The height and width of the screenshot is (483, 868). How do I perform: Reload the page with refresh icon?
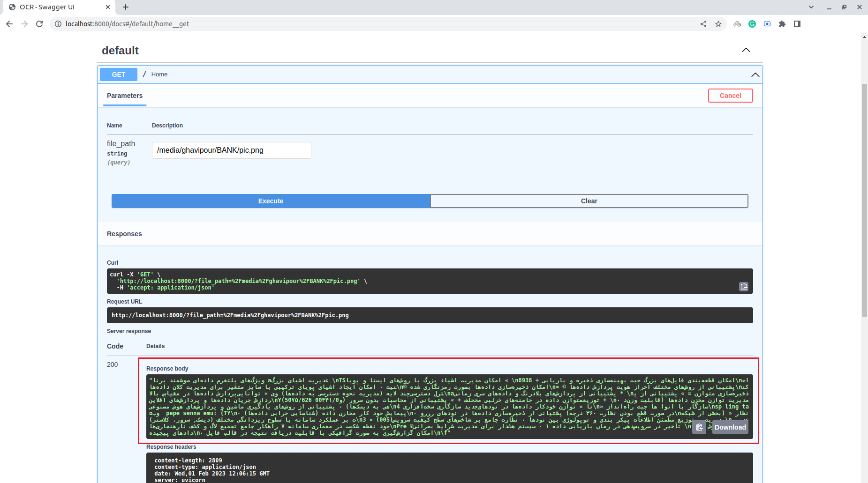click(39, 24)
